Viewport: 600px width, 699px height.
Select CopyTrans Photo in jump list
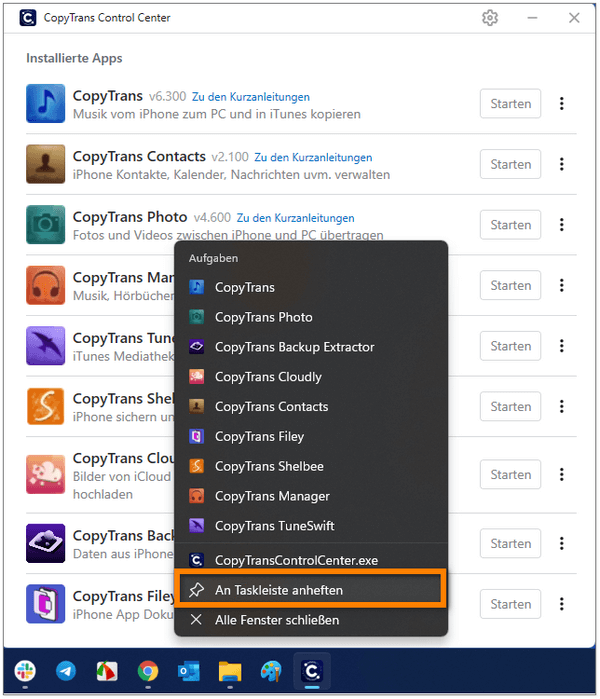coord(311,317)
